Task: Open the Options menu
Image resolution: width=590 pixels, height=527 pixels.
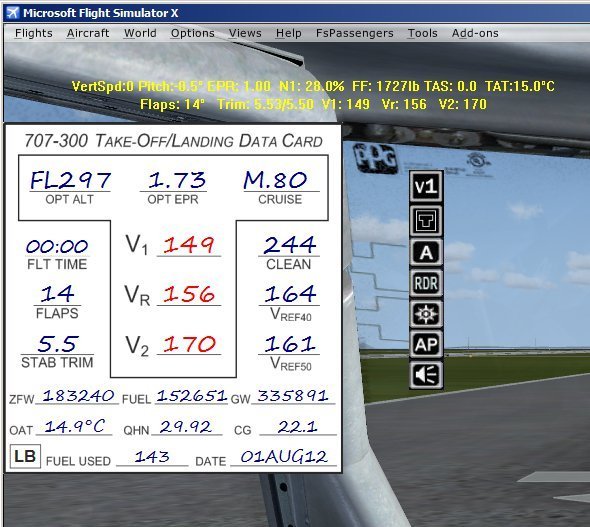Action: pos(193,33)
